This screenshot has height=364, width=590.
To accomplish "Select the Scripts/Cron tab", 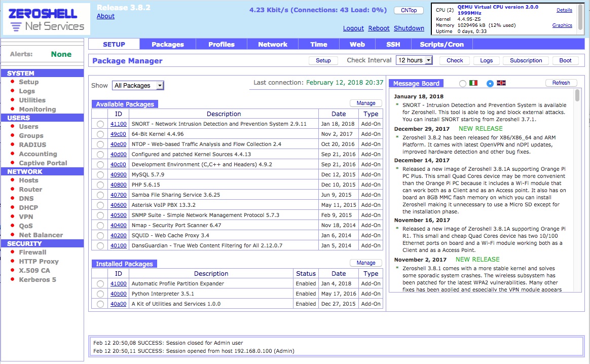I will [441, 44].
